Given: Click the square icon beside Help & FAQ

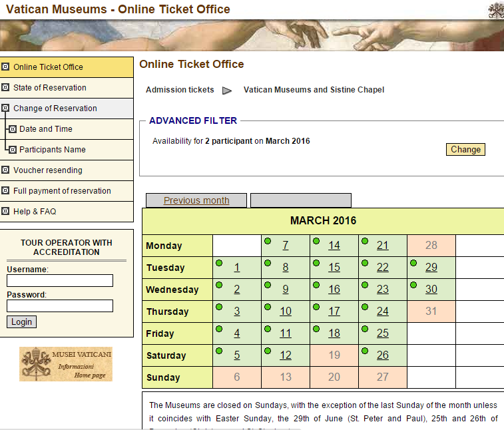Looking at the screenshot, I should [5, 211].
